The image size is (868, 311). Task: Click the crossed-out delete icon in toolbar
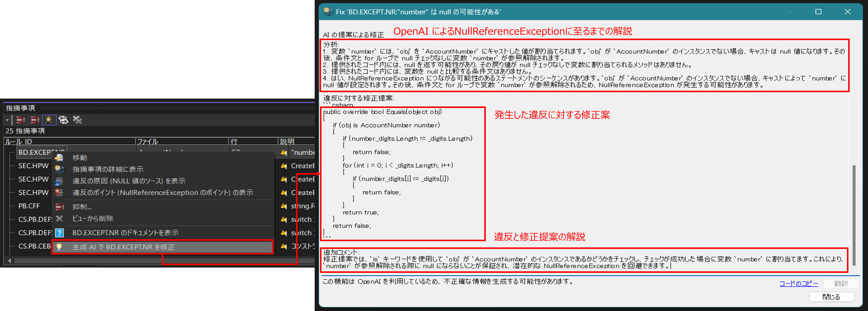click(78, 120)
